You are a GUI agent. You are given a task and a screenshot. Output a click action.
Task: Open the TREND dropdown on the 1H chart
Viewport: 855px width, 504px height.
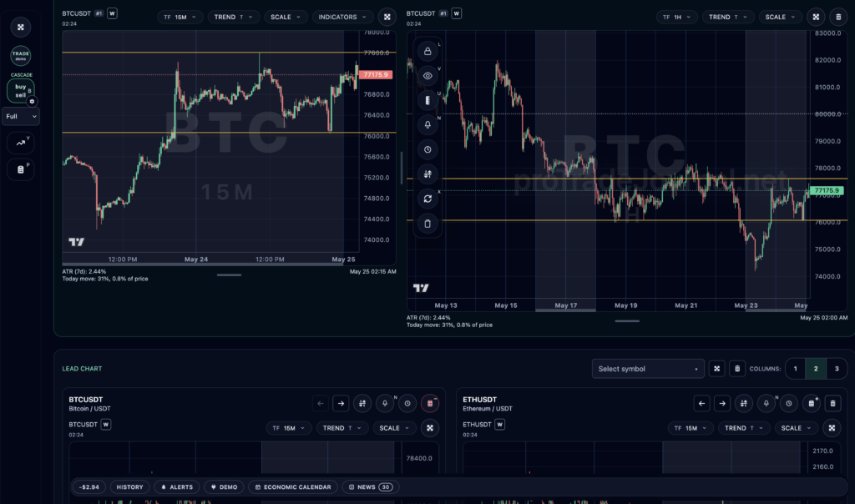click(x=728, y=17)
